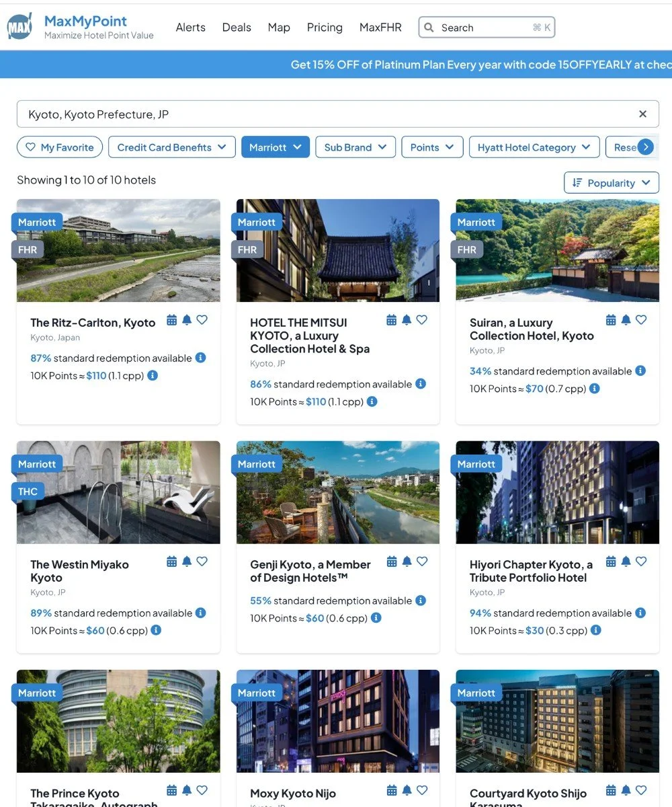672x807 pixels.
Task: Open the Popularity sort dropdown
Action: coord(612,183)
